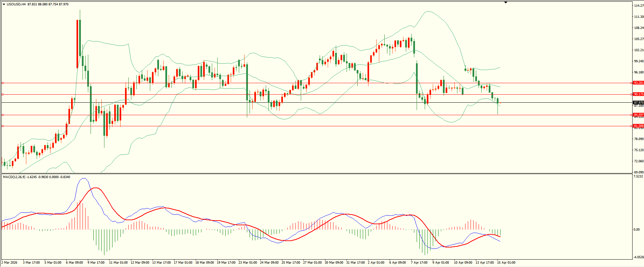Click the black 87.970 current price label

[x=638, y=103]
